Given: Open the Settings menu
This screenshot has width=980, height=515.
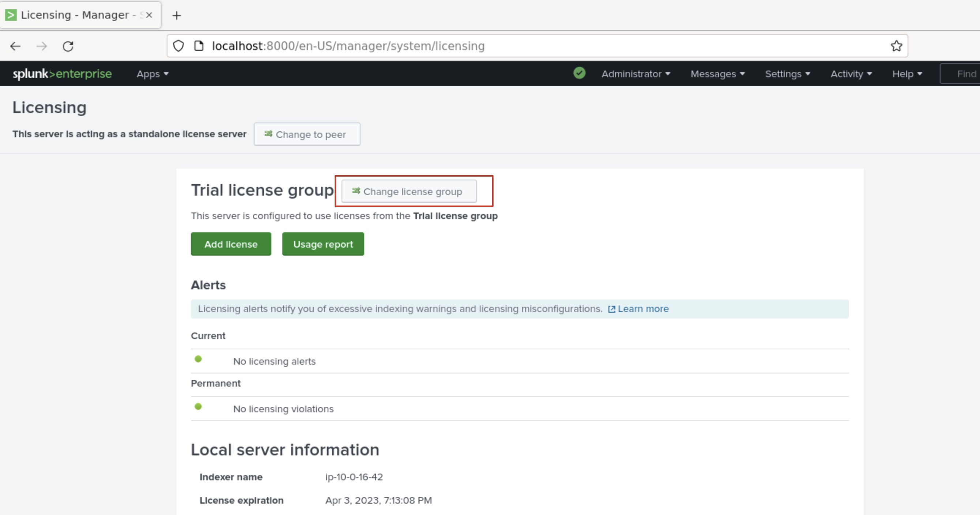Looking at the screenshot, I should (788, 74).
